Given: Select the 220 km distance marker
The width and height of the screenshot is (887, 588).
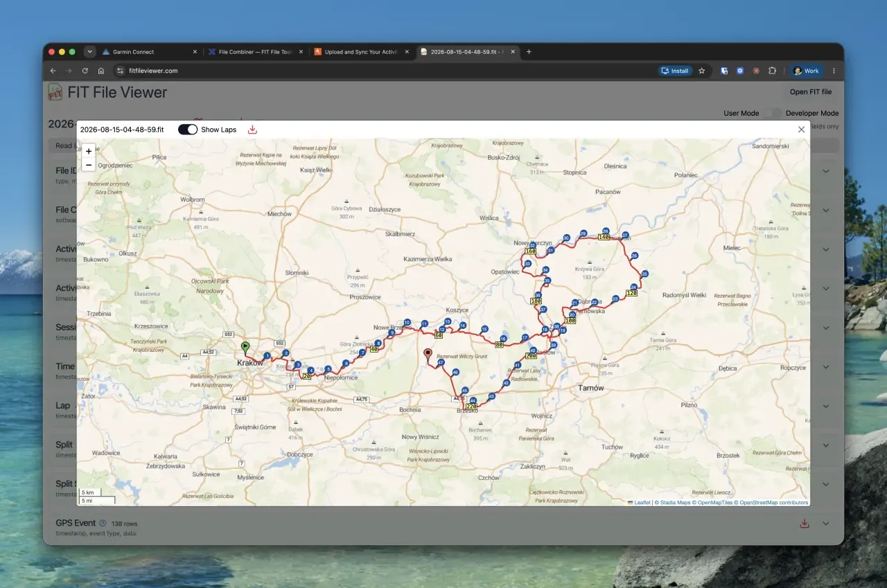Looking at the screenshot, I should point(471,407).
